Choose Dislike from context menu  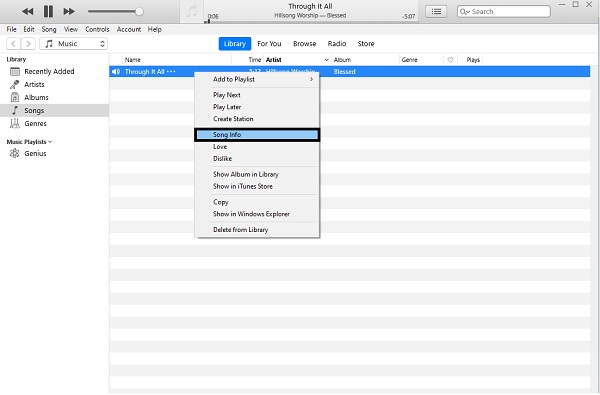pos(257,158)
